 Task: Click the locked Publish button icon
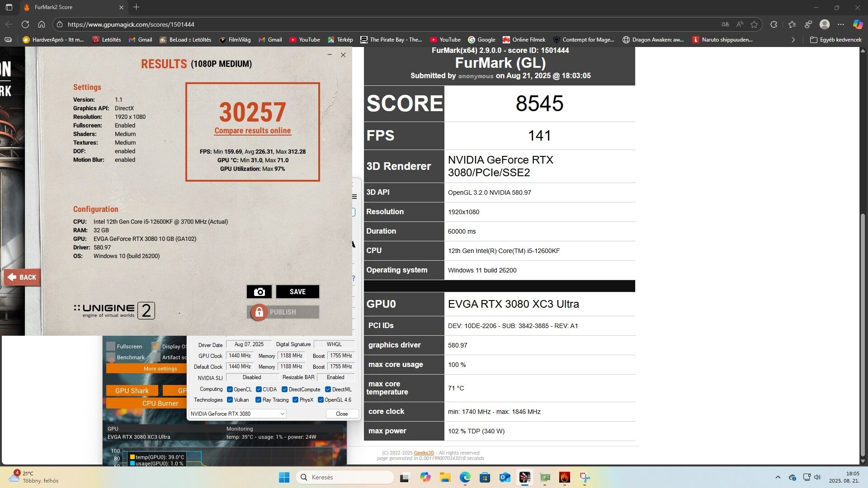click(x=259, y=312)
